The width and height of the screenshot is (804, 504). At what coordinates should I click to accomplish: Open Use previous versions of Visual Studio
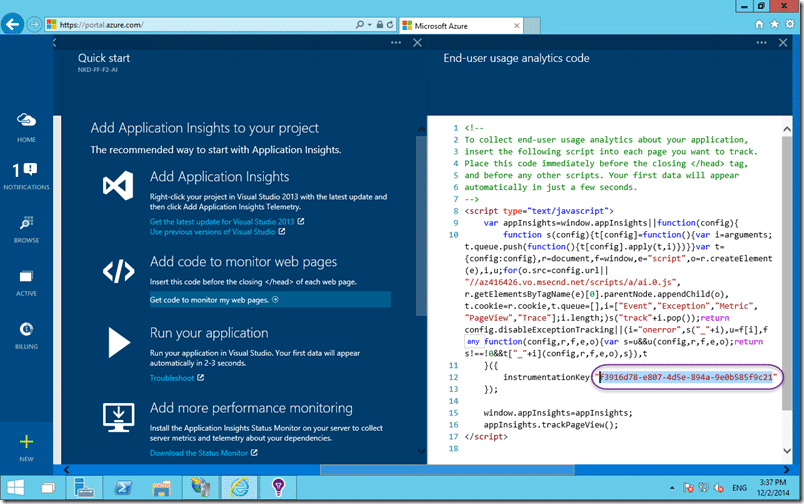pyautogui.click(x=212, y=232)
